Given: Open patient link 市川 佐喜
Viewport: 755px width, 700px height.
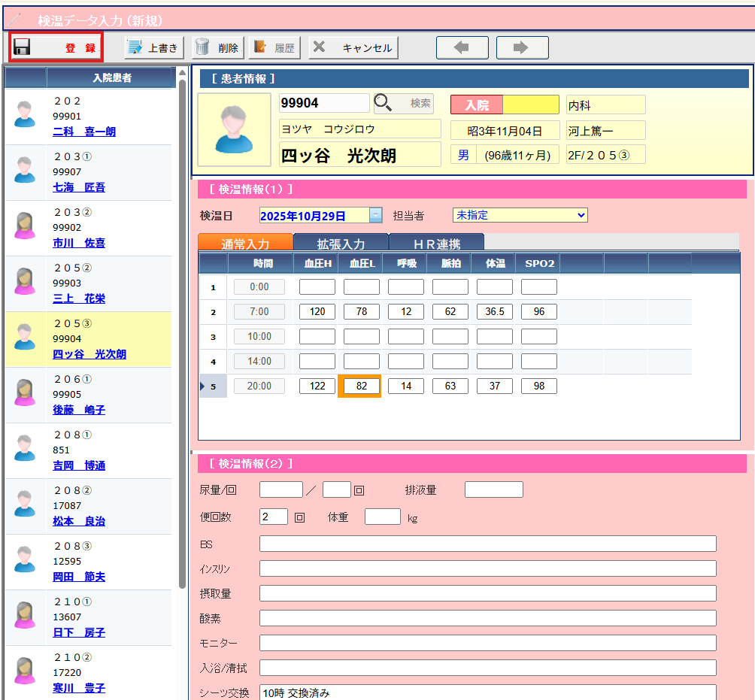Looking at the screenshot, I should point(79,243).
